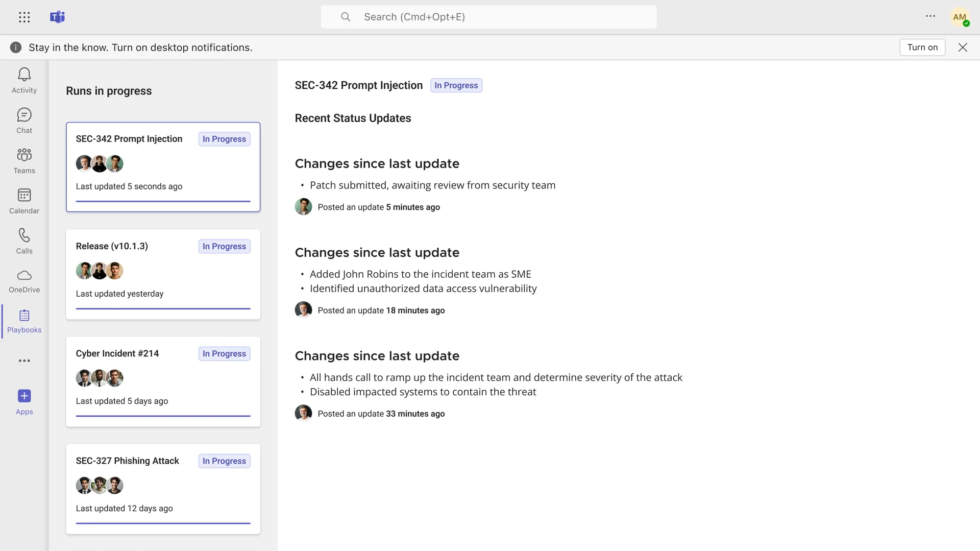Image resolution: width=980 pixels, height=551 pixels.
Task: Open the app launcher grid icon
Action: coord(24,17)
